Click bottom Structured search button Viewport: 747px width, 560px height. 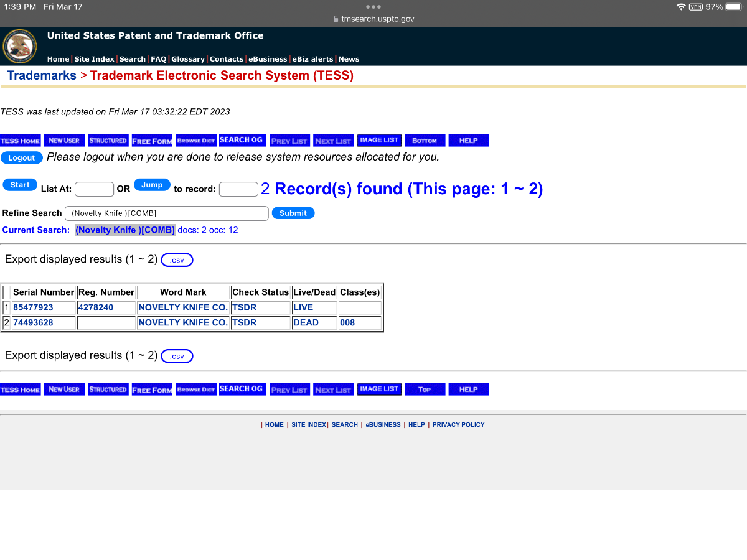coord(108,390)
